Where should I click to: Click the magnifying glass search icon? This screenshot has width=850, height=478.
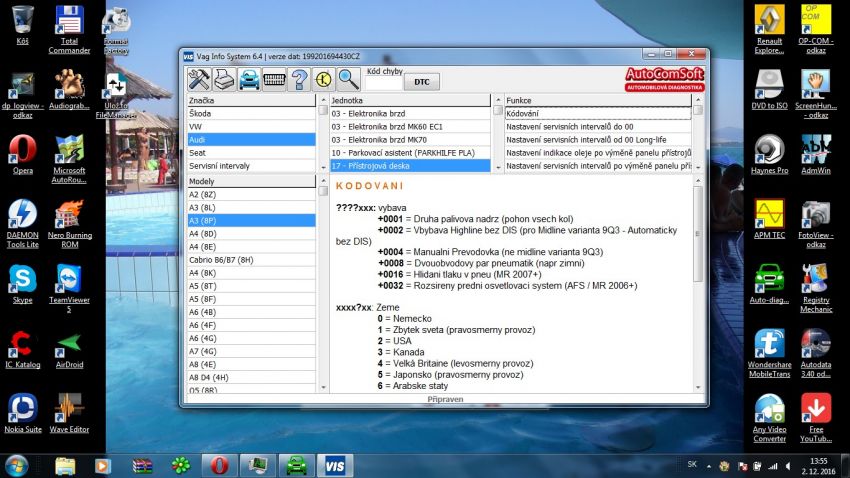tap(348, 81)
